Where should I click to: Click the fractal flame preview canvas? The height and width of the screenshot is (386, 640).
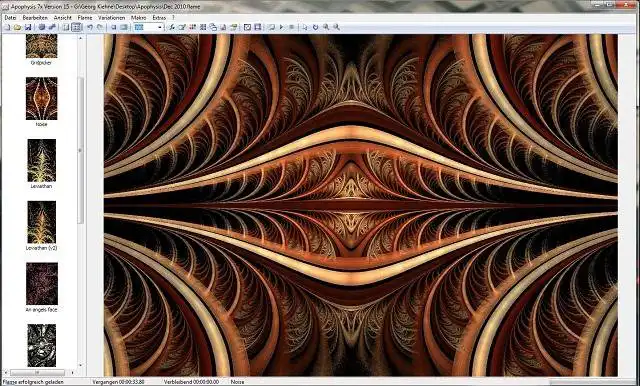(x=360, y=205)
